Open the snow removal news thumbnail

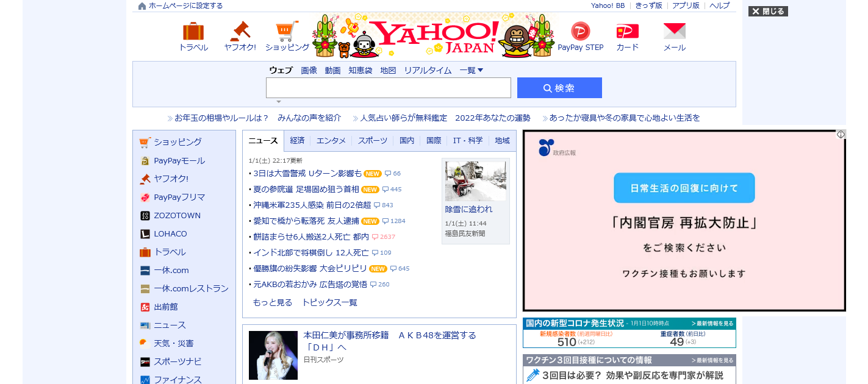point(475,181)
